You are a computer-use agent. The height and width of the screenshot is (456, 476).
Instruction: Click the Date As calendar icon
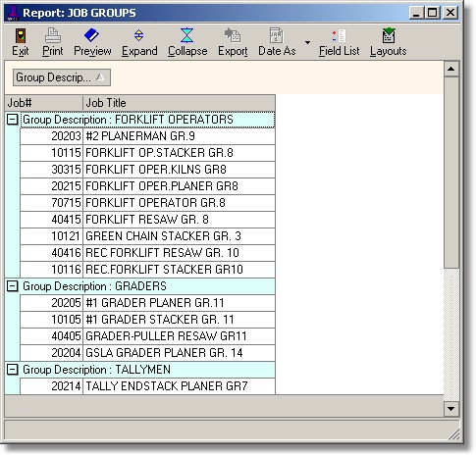click(x=277, y=35)
